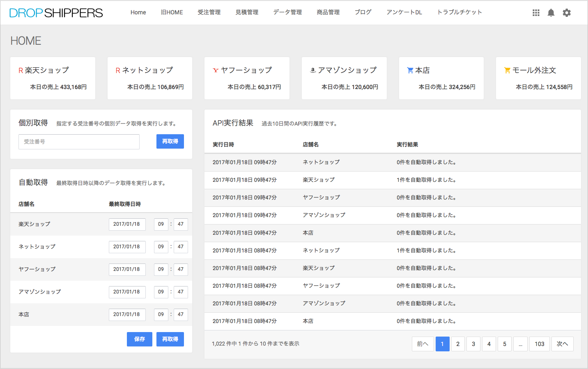Click the 店舗名 column header in API実行結果

click(x=311, y=145)
